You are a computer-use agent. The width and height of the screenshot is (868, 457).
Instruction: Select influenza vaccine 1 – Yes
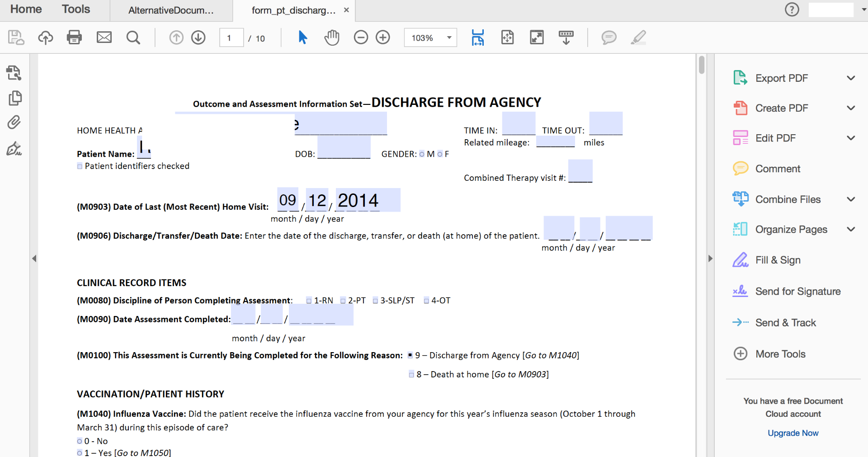pyautogui.click(x=80, y=453)
